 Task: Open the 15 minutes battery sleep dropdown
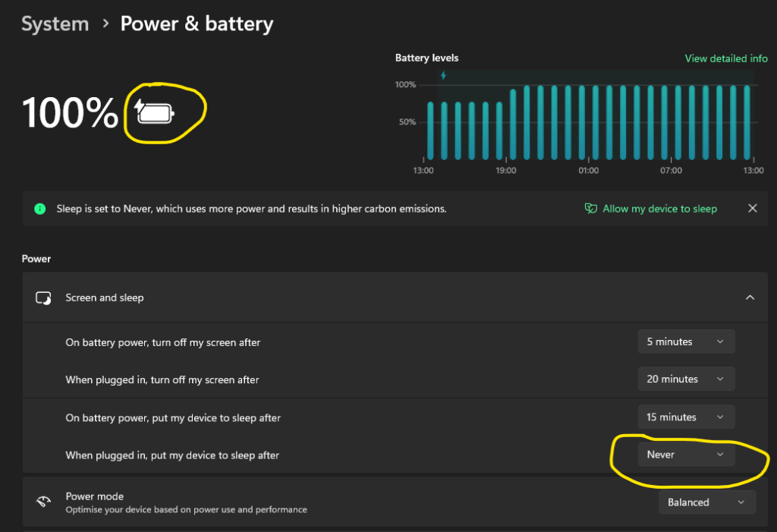pos(686,417)
